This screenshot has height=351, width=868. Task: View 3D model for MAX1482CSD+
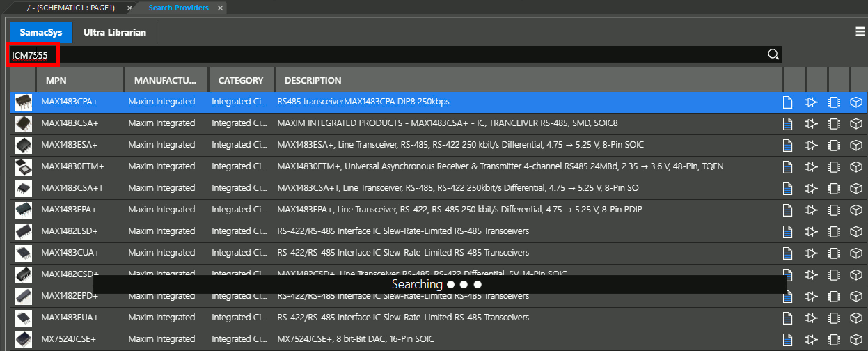(856, 275)
